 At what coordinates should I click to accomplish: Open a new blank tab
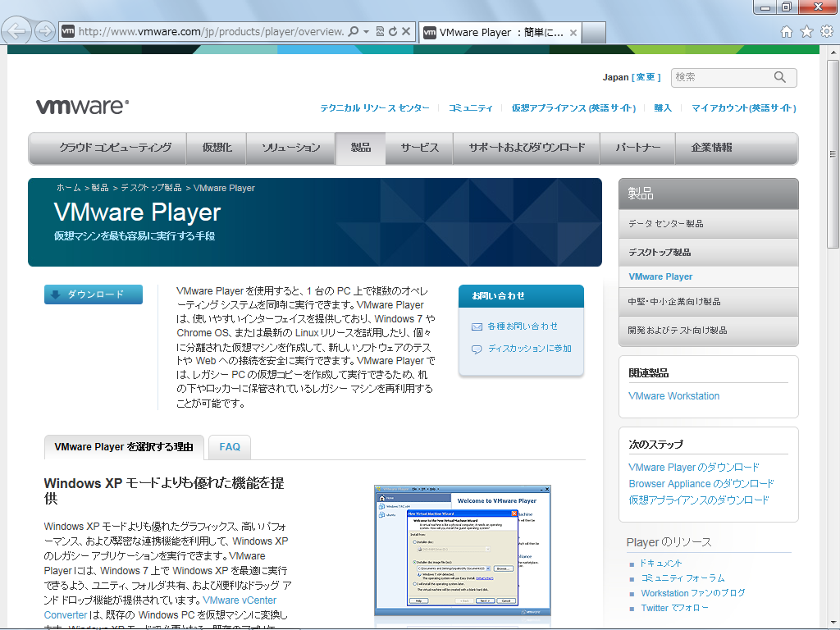(x=594, y=33)
